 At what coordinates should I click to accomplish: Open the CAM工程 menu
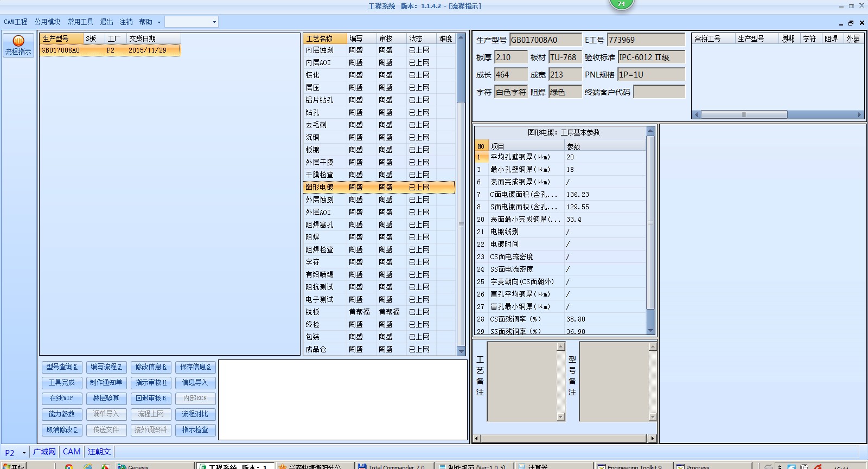(x=16, y=22)
